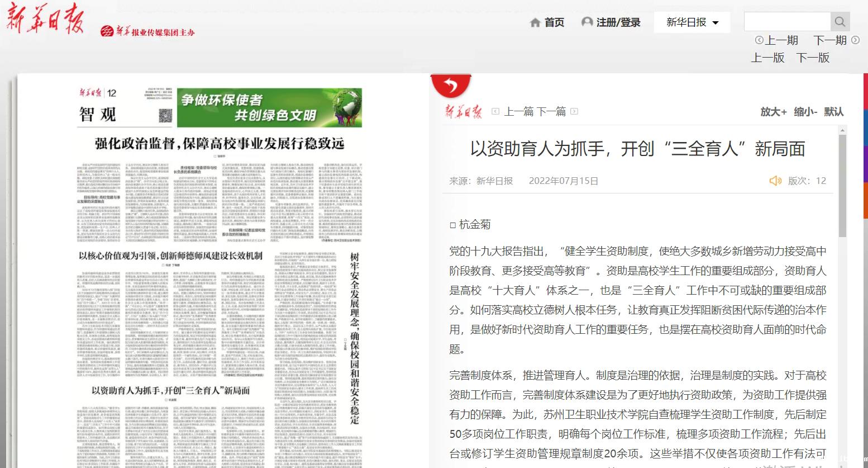868x468 pixels.
Task: Click the search input field
Action: [787, 22]
